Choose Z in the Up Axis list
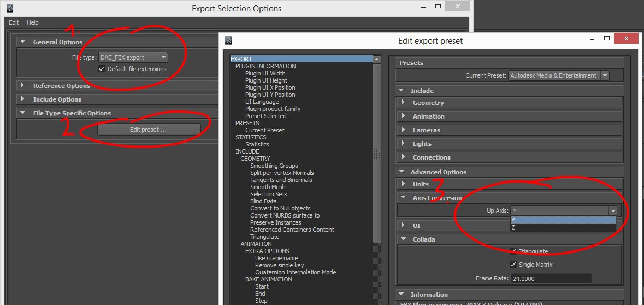The width and height of the screenshot is (644, 305). (564, 227)
